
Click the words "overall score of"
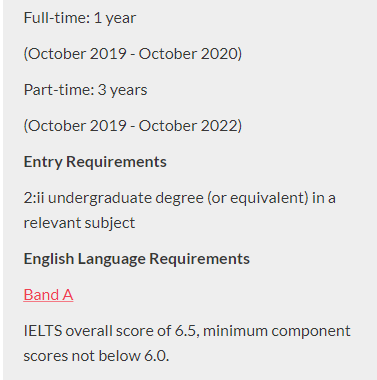click(x=118, y=331)
